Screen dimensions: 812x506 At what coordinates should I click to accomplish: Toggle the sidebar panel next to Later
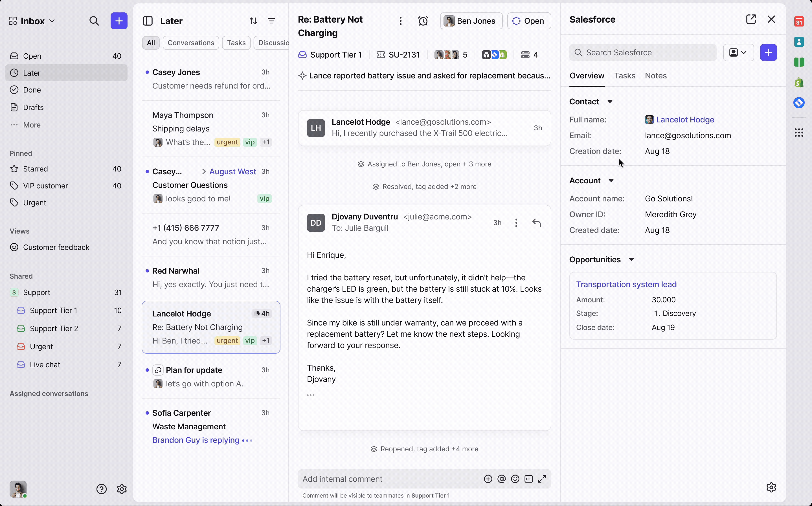tap(148, 21)
